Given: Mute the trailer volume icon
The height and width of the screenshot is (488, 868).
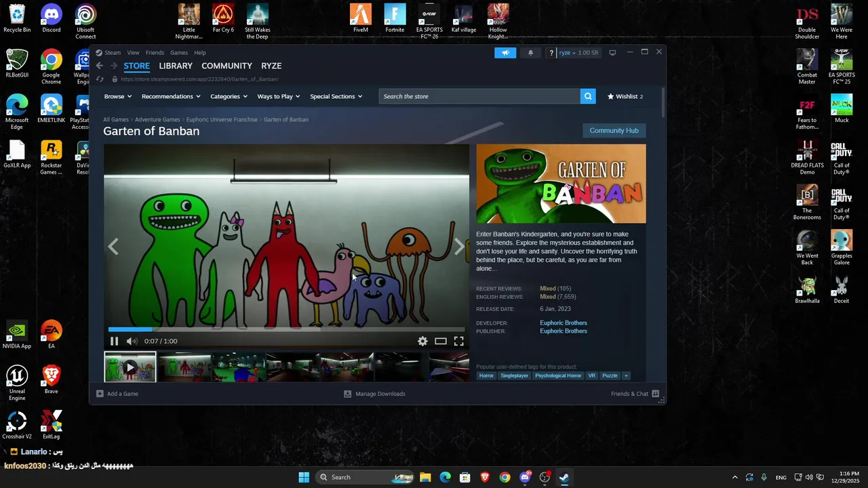Looking at the screenshot, I should (132, 341).
